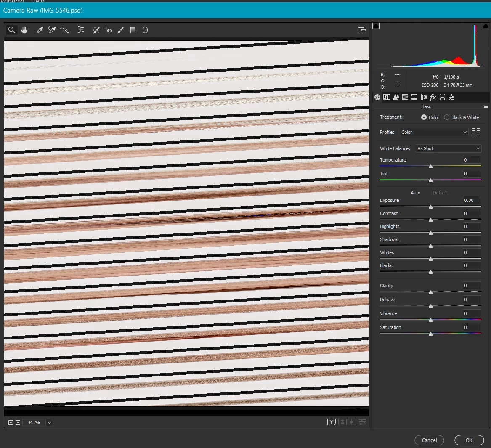The image size is (491, 448).
Task: Select the White Balance eyedropper tool
Action: tap(40, 30)
